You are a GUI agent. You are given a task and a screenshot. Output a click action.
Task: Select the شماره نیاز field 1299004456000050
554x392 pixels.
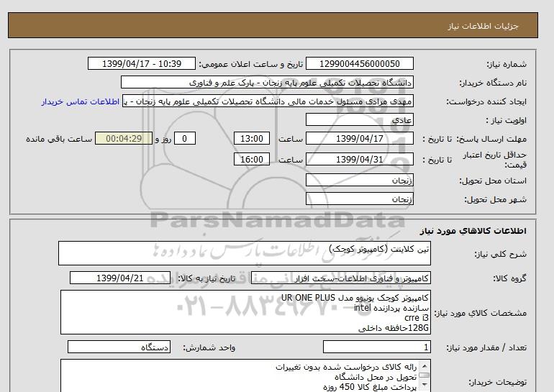tap(359, 63)
